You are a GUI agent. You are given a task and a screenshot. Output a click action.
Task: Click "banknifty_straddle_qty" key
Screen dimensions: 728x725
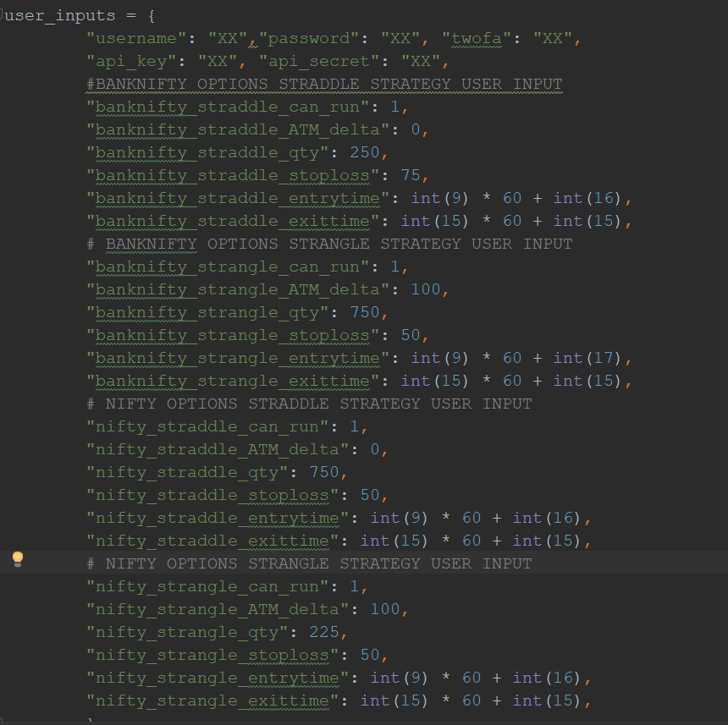[x=207, y=152]
